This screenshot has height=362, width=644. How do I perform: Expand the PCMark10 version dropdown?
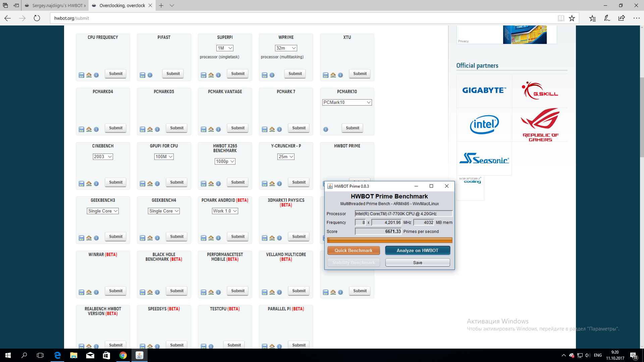[x=347, y=102]
